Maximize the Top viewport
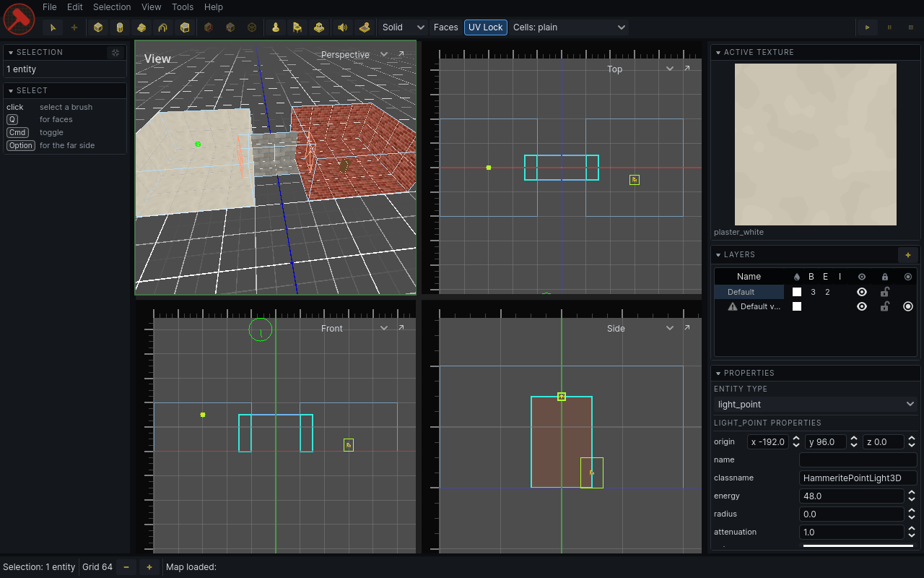Image resolution: width=924 pixels, height=578 pixels. click(x=687, y=69)
